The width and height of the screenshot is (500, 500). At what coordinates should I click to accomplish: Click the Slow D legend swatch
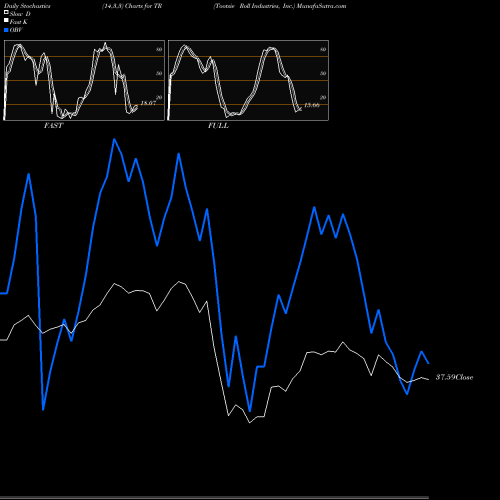pos(6,12)
